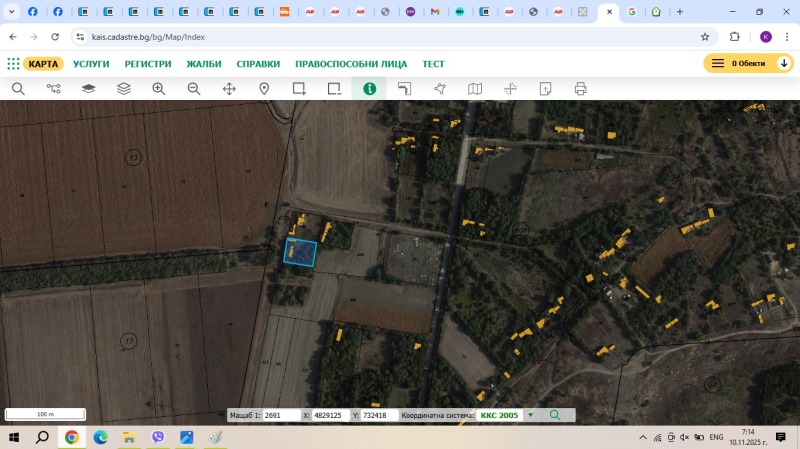Expand the objects list down arrow

pyautogui.click(x=784, y=63)
